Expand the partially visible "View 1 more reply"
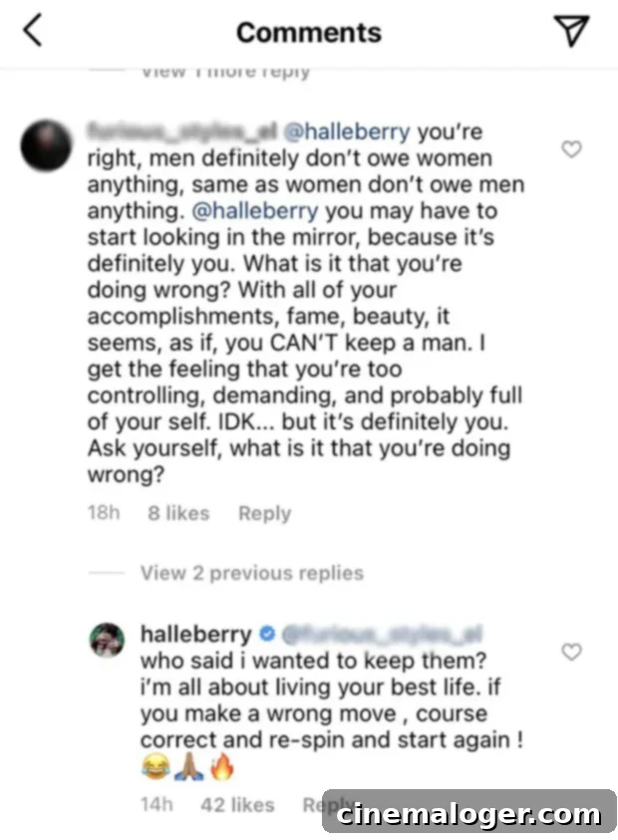Screen dimensions: 618x840 224,72
